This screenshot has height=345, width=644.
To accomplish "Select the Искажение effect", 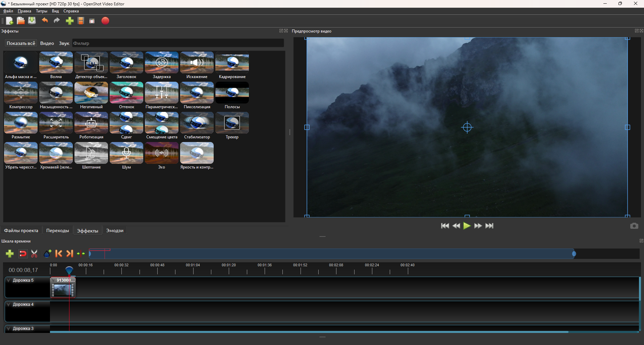I will pyautogui.click(x=197, y=66).
